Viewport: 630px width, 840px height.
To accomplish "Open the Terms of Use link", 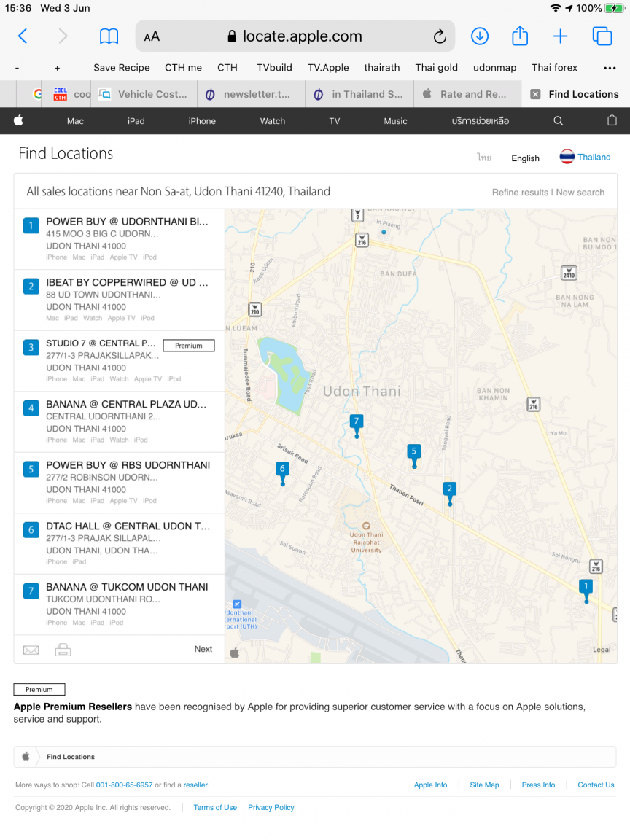I will point(215,807).
